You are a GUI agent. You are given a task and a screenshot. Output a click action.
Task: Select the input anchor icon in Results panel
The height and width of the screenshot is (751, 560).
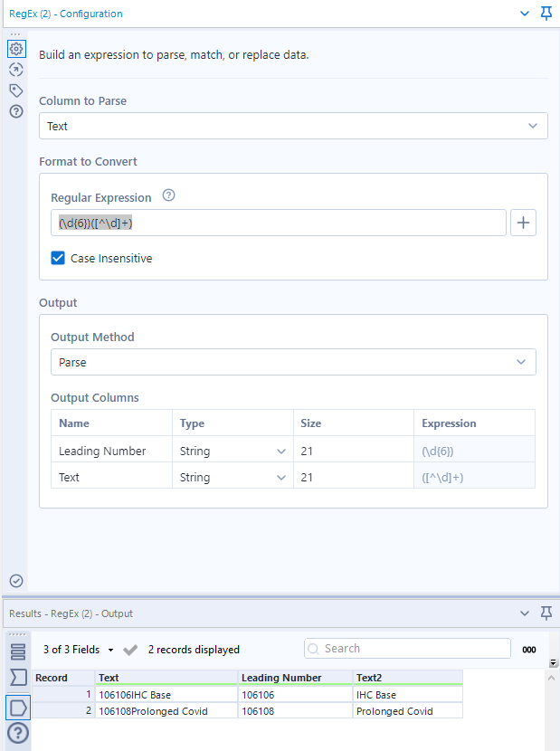tap(18, 676)
